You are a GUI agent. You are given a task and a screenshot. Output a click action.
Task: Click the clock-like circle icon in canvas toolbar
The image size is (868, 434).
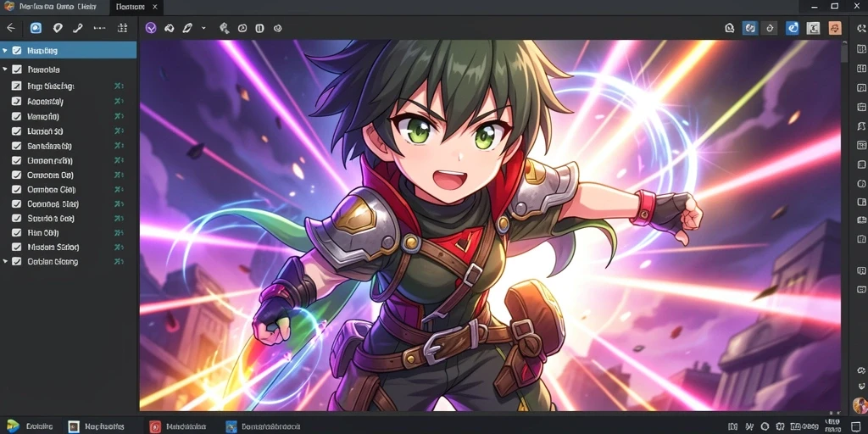click(x=242, y=28)
